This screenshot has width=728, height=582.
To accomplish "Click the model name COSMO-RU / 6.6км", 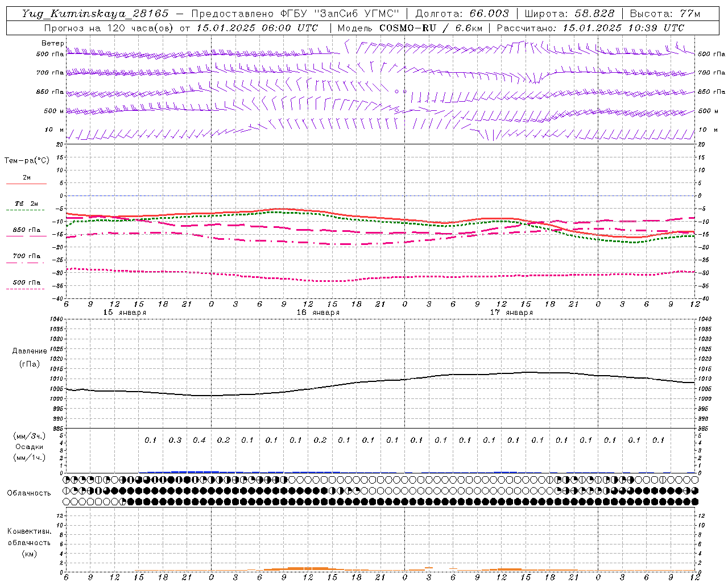I will pyautogui.click(x=431, y=28).
